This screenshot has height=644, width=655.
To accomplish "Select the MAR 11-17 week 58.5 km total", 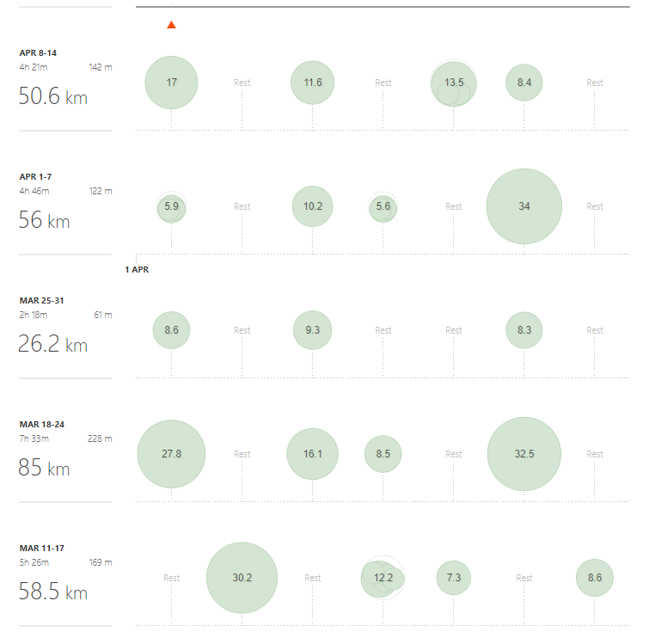I will pyautogui.click(x=53, y=593).
